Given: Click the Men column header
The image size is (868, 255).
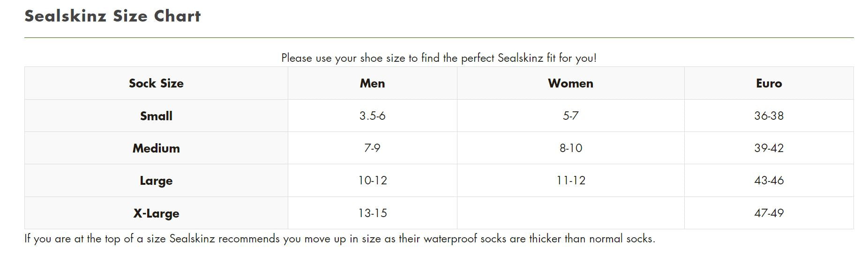Looking at the screenshot, I should coord(372,83).
